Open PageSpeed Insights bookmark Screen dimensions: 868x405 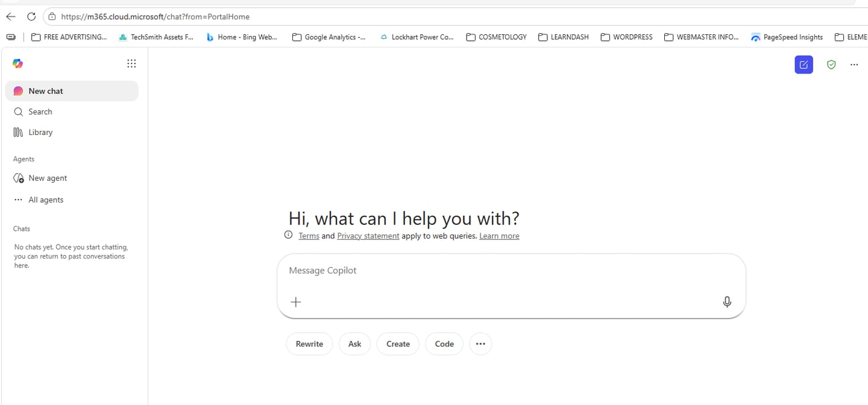(787, 37)
